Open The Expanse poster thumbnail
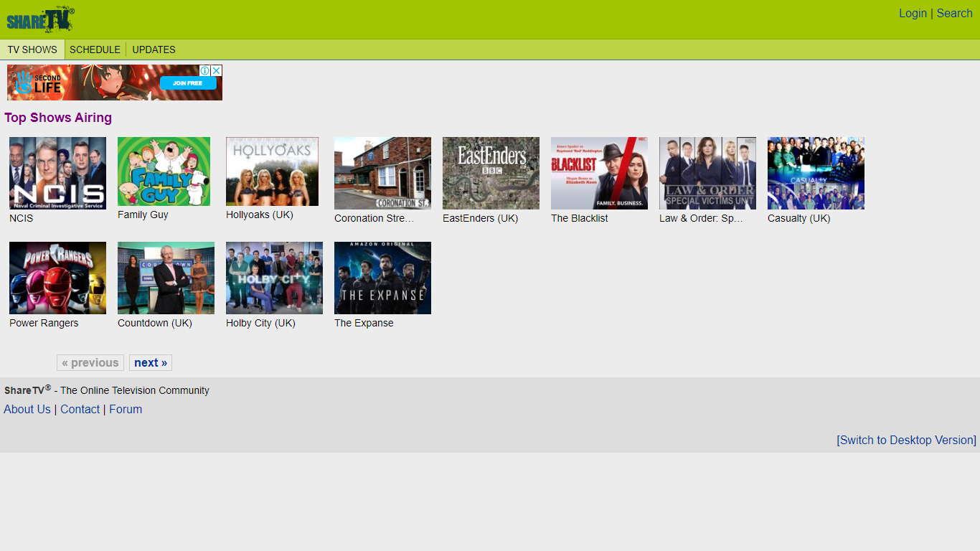 click(382, 278)
